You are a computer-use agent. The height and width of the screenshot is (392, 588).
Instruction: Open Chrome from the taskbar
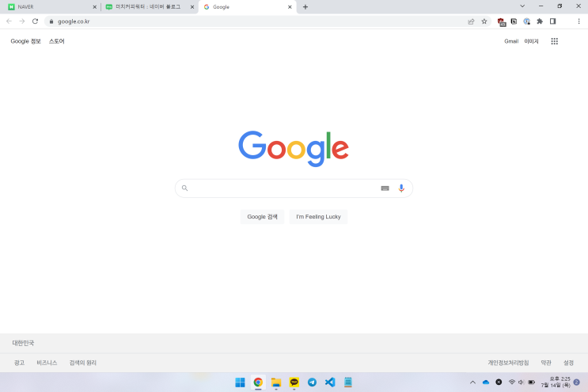[258, 382]
